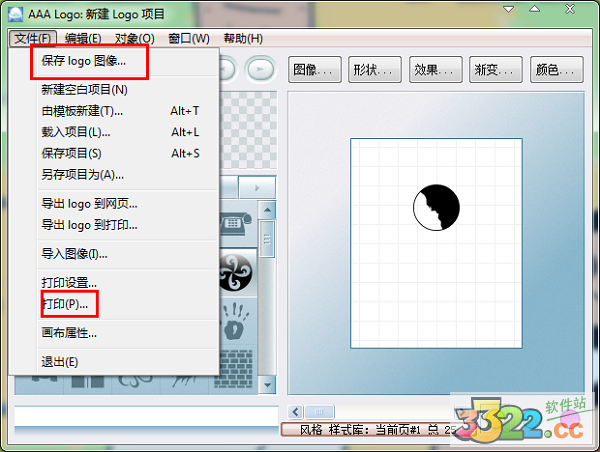This screenshot has height=452, width=600.
Task: Click the right arrow above the shape library
Action: pyautogui.click(x=257, y=187)
